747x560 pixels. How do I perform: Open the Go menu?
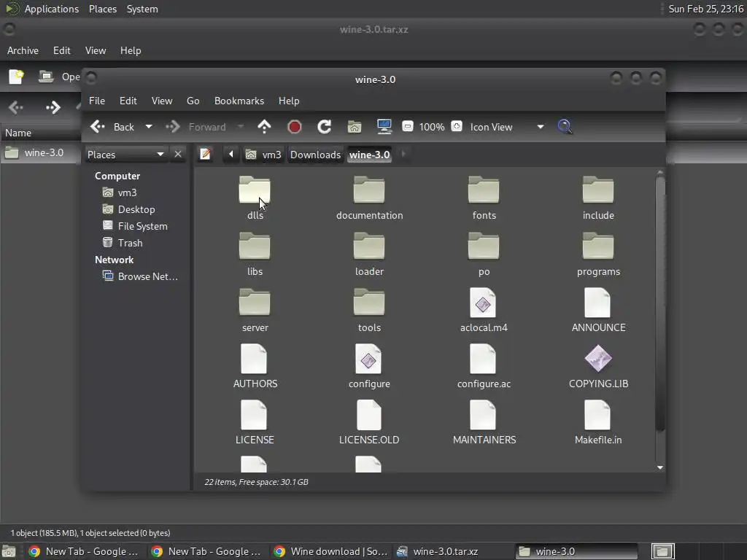[193, 101]
